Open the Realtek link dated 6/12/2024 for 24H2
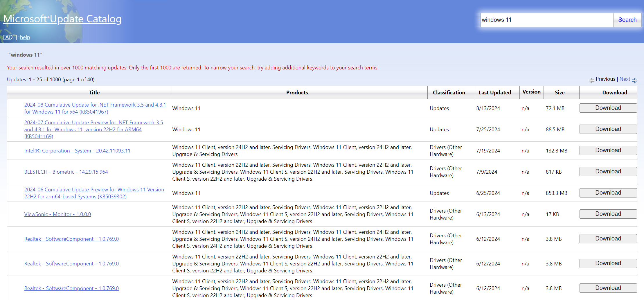This screenshot has height=300, width=644. click(71, 239)
